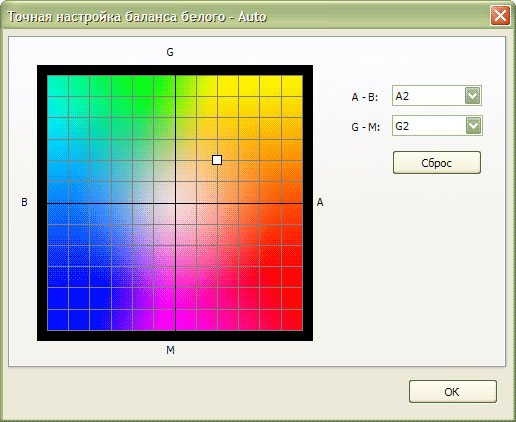
Task: Click the dialog title bar text
Action: [137, 17]
